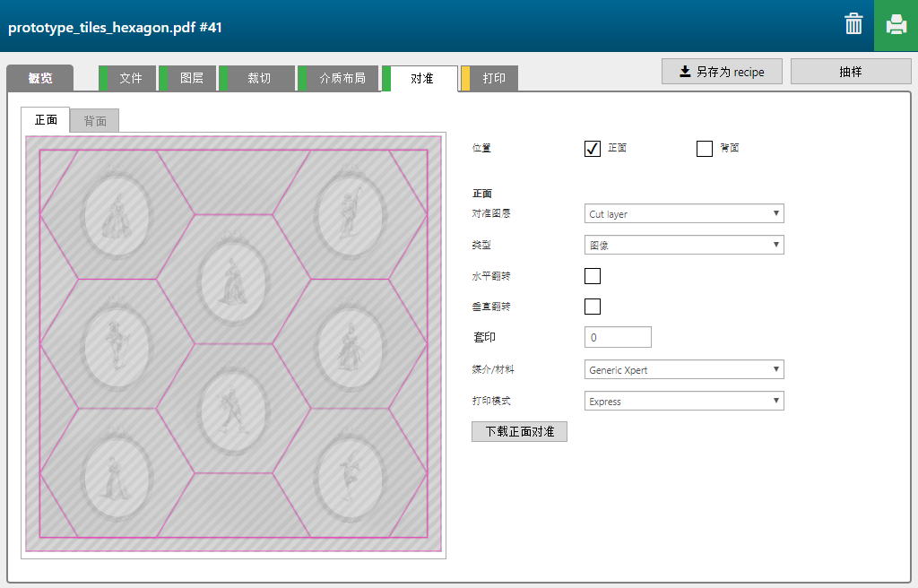Open the 介质布局 tab
Screen dimensions: 918x588
click(x=338, y=78)
